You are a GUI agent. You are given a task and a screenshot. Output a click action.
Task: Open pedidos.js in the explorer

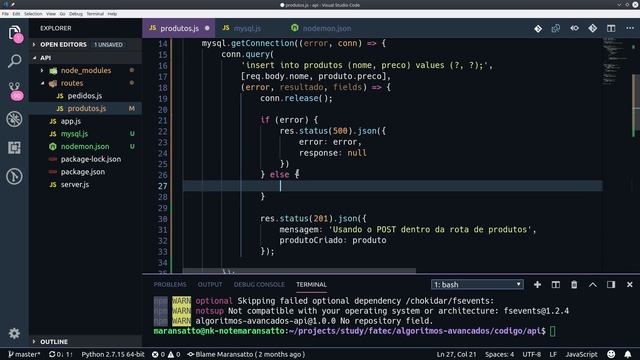85,96
